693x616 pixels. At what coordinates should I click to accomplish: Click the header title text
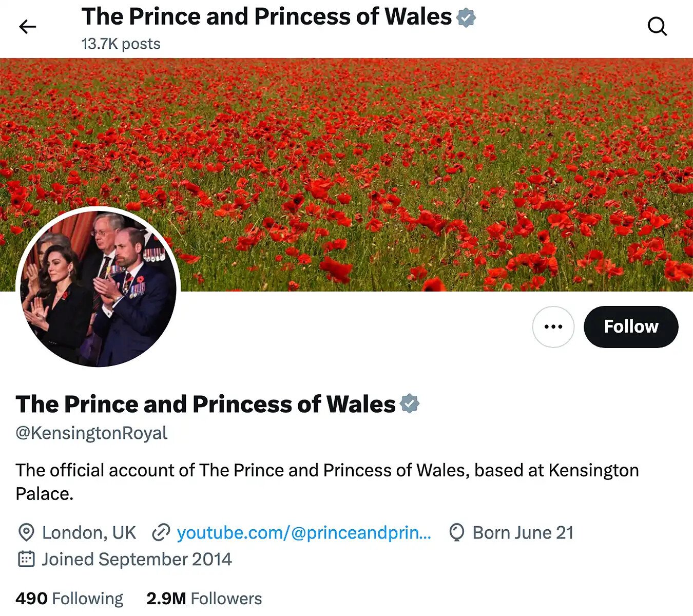click(x=266, y=16)
